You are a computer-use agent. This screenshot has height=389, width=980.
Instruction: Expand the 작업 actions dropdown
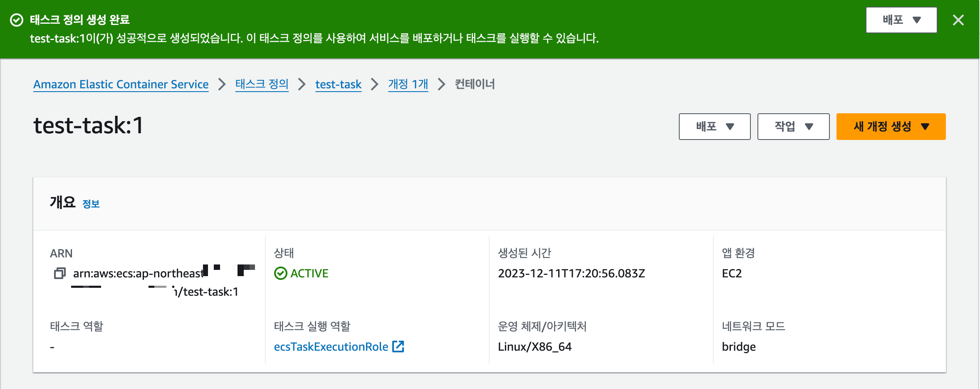coord(793,127)
